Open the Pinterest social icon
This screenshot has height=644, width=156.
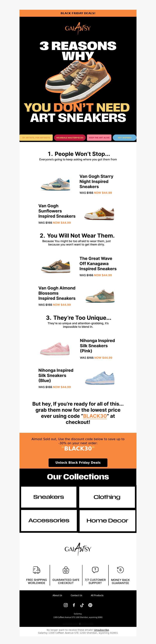[90, 605]
